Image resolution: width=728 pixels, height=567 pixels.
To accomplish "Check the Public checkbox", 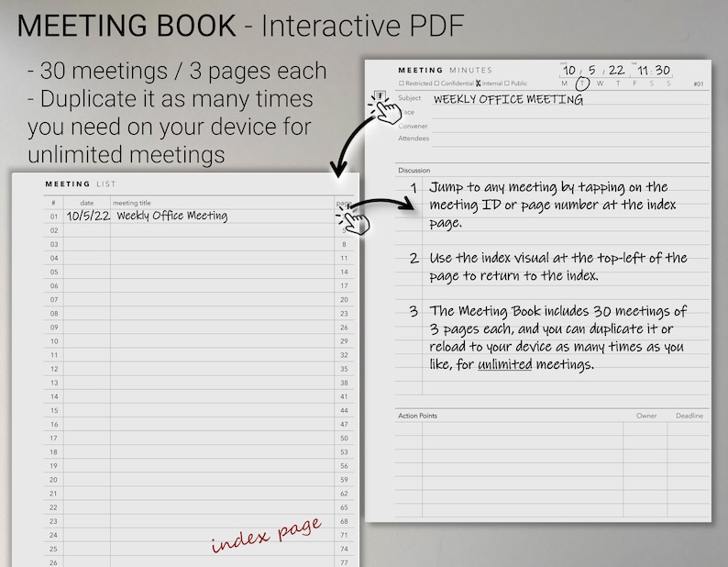I will [506, 83].
